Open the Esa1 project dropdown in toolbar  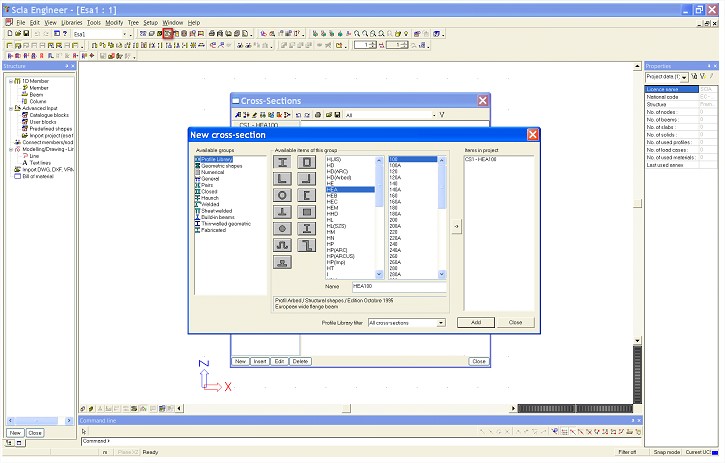(127, 33)
